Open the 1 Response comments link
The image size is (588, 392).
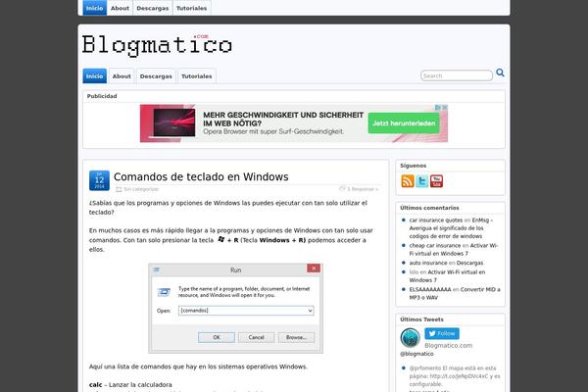pyautogui.click(x=363, y=189)
